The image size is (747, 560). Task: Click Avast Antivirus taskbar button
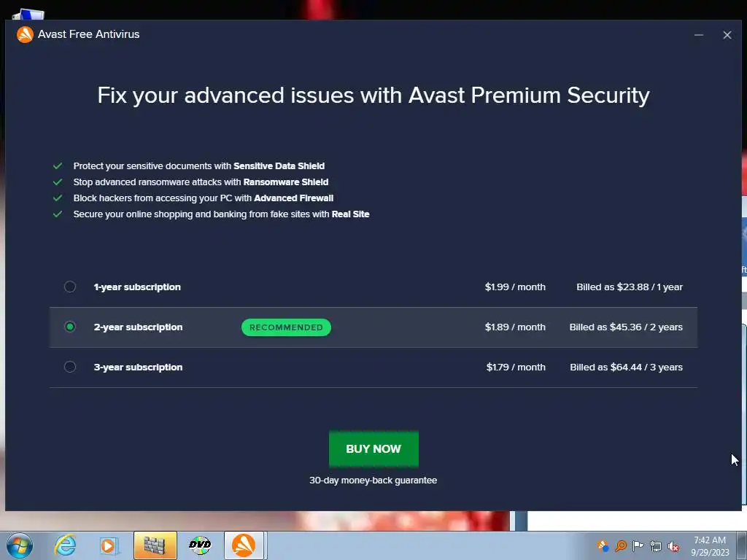244,545
